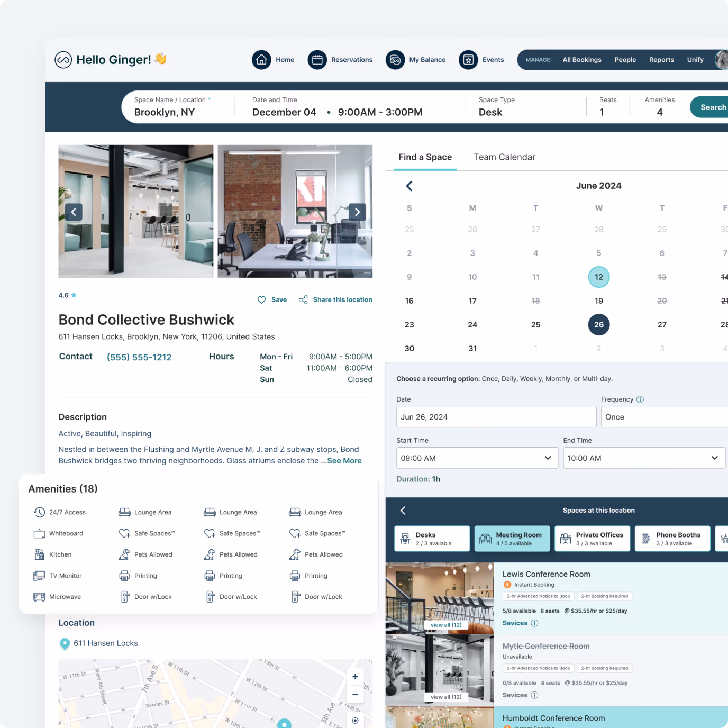Open the Reports menu item

661,60
